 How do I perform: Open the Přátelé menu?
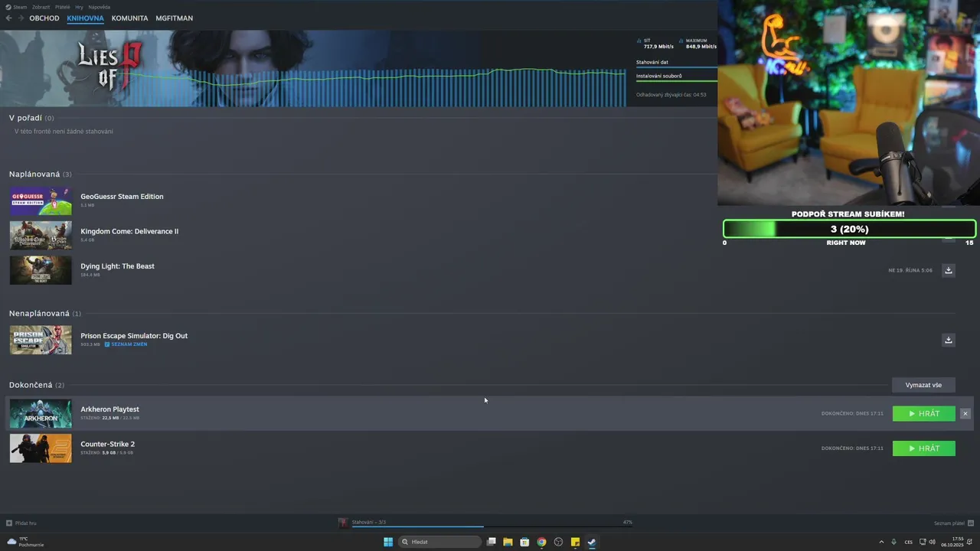[x=62, y=7]
